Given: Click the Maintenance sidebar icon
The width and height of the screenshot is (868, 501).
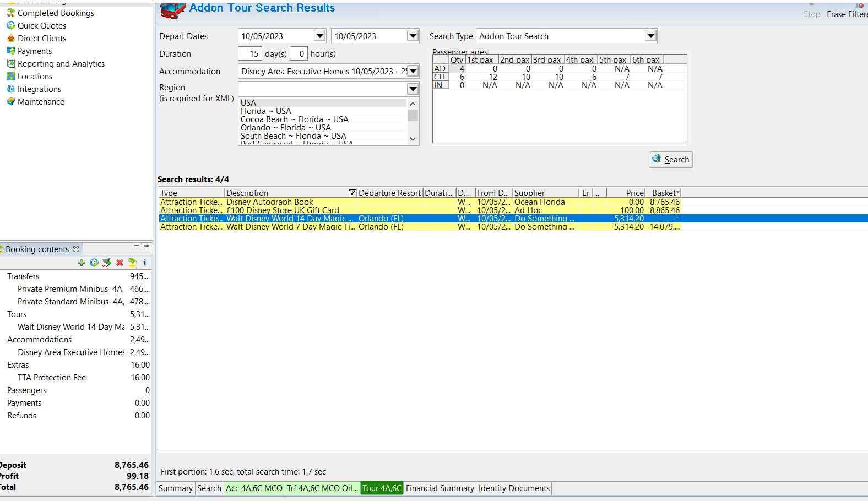Looking at the screenshot, I should pyautogui.click(x=11, y=101).
